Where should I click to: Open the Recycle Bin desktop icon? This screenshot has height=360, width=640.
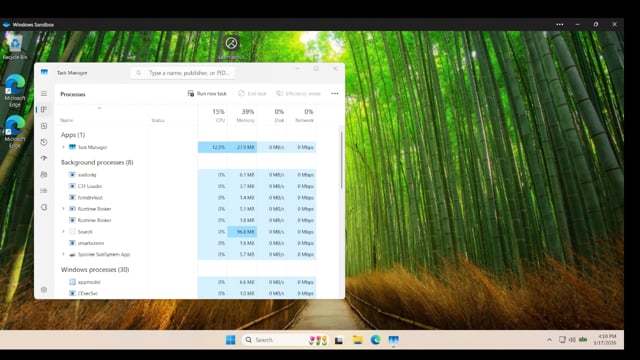coord(15,47)
